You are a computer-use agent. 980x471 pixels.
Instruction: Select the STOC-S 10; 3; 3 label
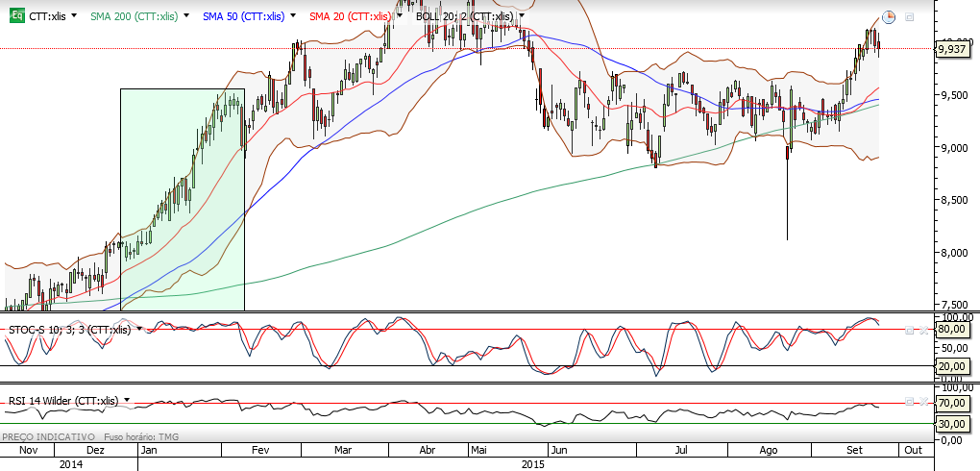click(69, 329)
